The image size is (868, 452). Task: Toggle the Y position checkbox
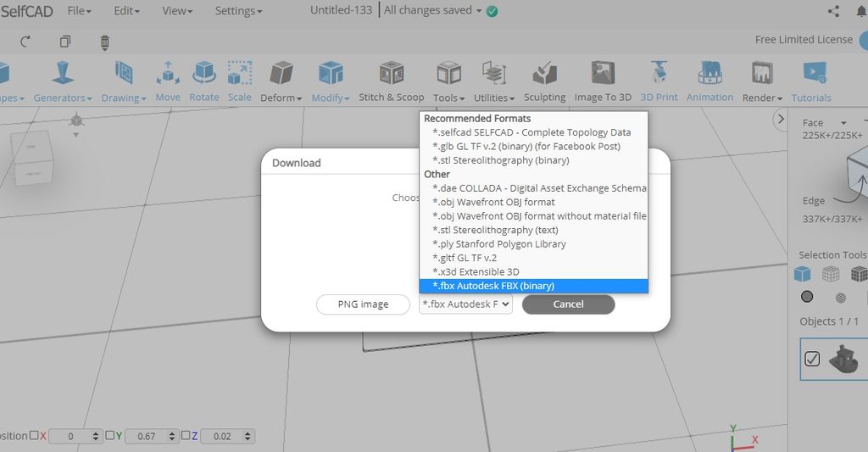tap(109, 435)
